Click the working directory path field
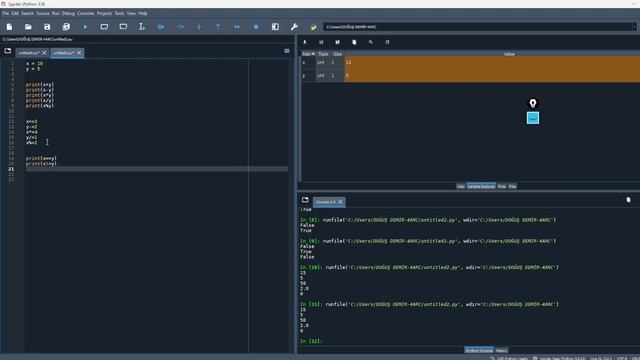640x360 pixels. coord(478,27)
